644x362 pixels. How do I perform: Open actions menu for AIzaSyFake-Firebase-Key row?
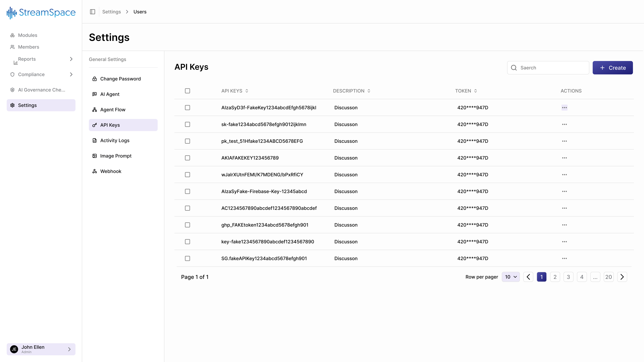(564, 191)
